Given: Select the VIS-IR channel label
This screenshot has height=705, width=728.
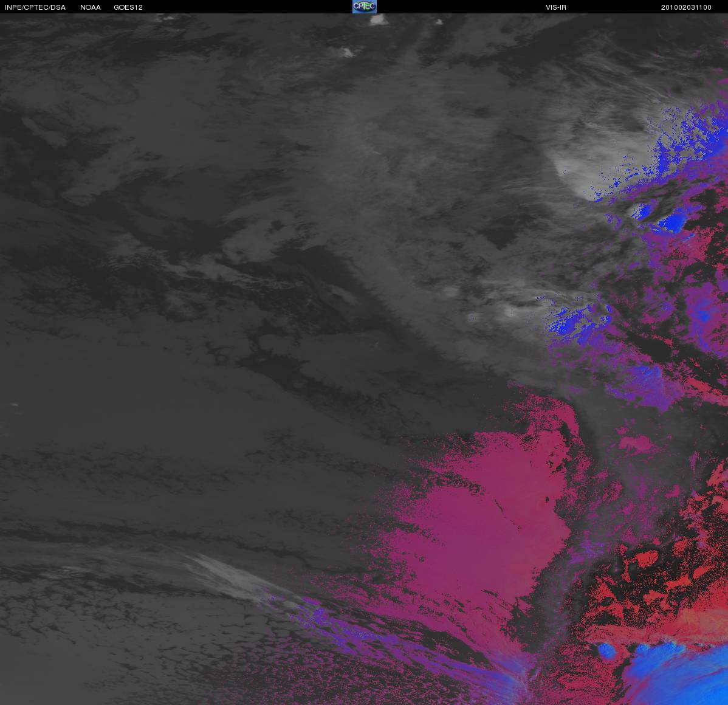Looking at the screenshot, I should [556, 7].
